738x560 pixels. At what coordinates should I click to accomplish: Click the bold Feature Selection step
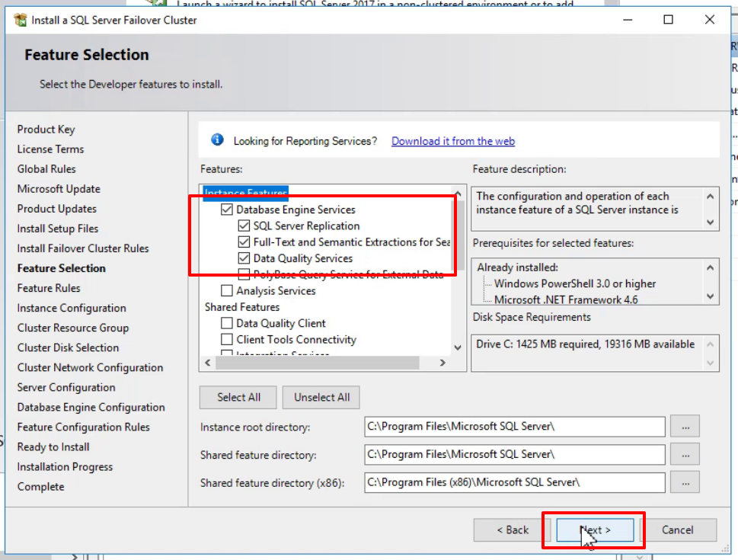[62, 268]
